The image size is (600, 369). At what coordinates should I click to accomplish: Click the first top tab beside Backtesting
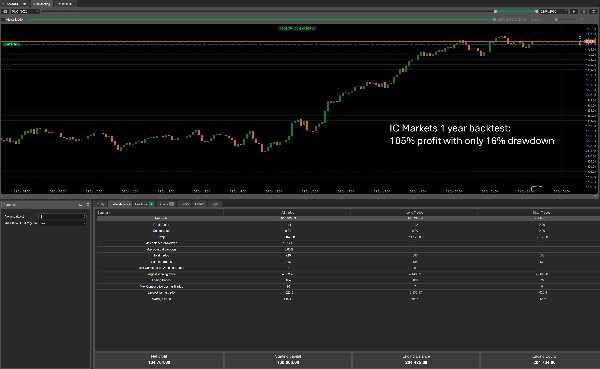[x=15, y=3]
